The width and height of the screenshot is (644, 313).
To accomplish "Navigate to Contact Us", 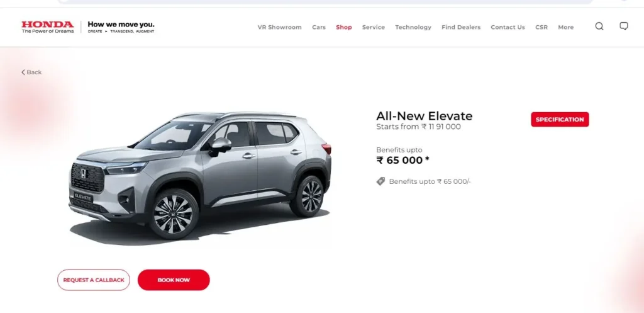I will coord(508,27).
